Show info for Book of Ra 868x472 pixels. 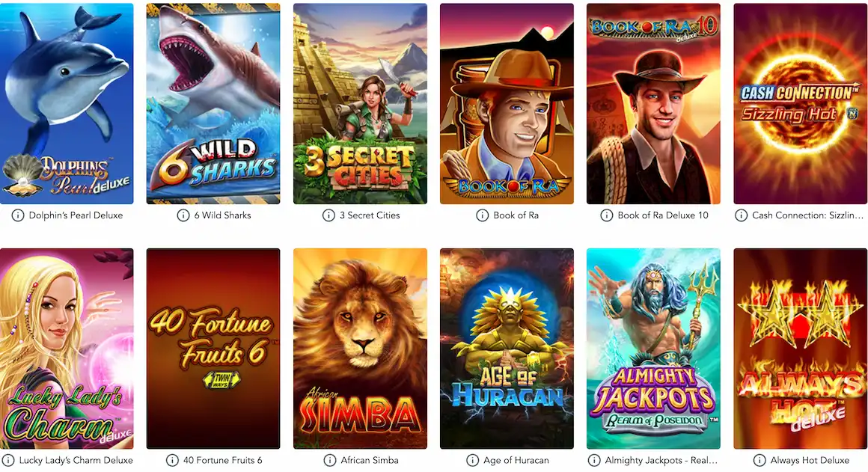[482, 215]
